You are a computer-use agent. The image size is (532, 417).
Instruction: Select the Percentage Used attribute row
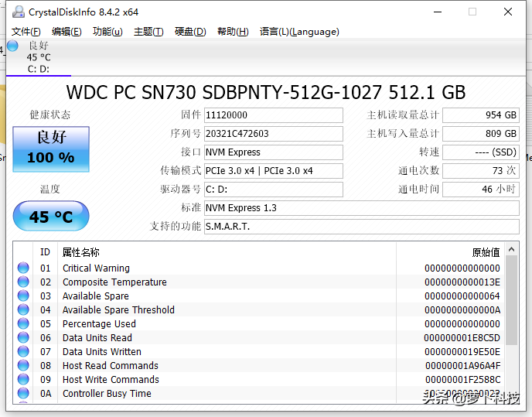point(259,323)
